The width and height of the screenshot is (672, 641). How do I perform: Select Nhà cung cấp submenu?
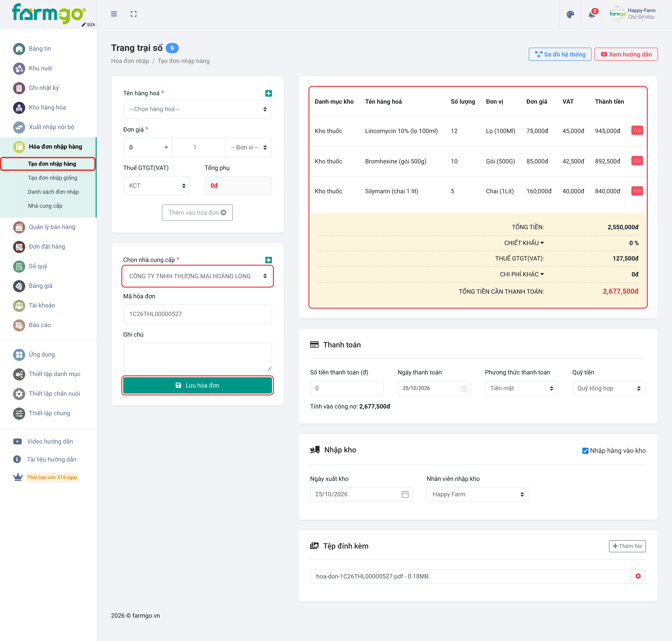click(45, 206)
